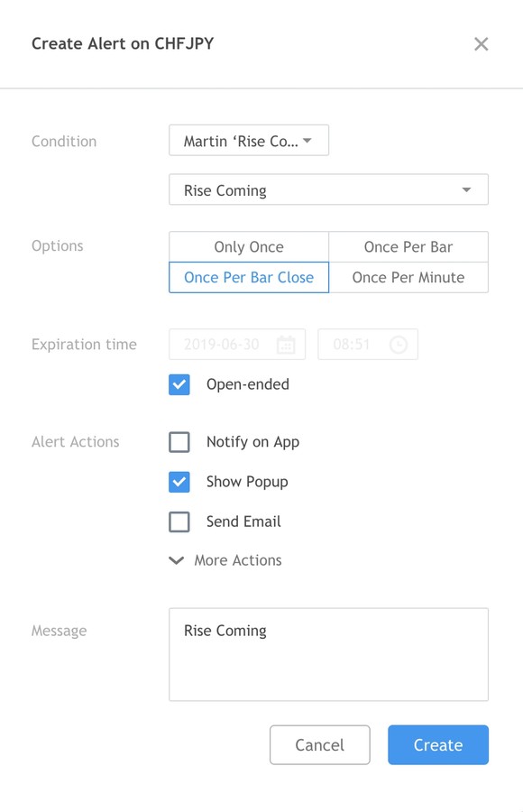Open the calendar date picker icon
This screenshot has height=812, width=523.
286,345
